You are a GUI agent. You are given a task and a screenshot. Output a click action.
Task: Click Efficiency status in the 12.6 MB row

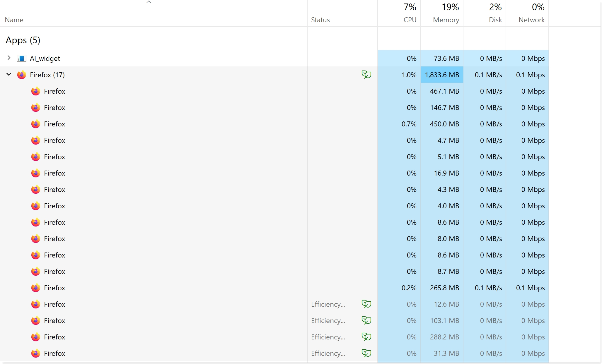click(328, 304)
